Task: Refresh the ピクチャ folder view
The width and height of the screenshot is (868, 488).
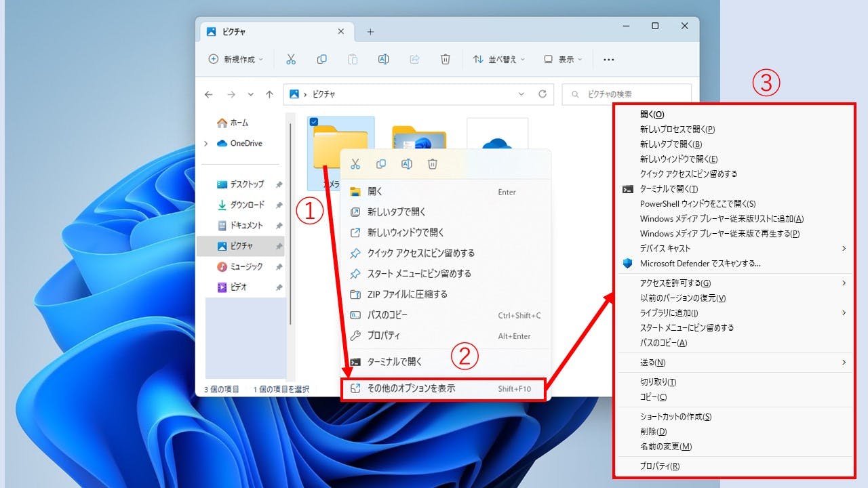Action: 542,94
